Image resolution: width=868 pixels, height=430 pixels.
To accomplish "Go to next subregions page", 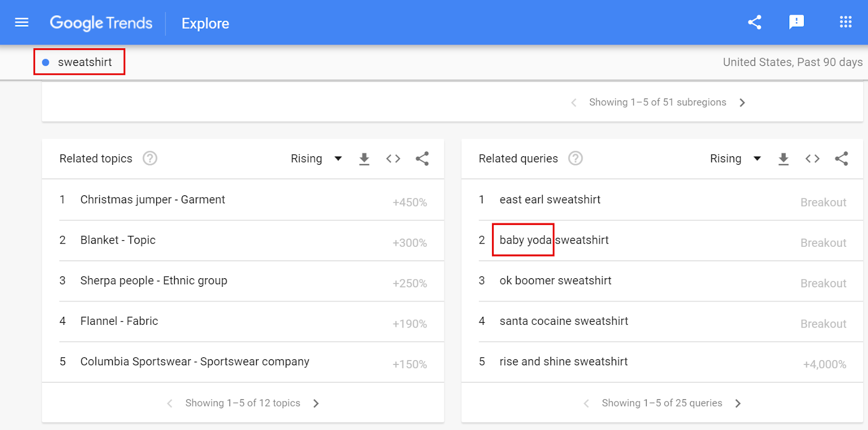I will (742, 102).
